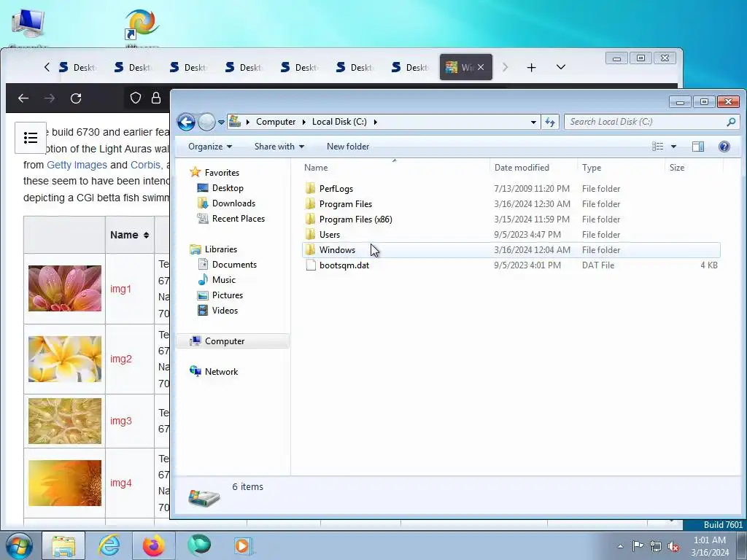Open the table of contents list icon
The height and width of the screenshot is (560, 747).
coord(31,138)
